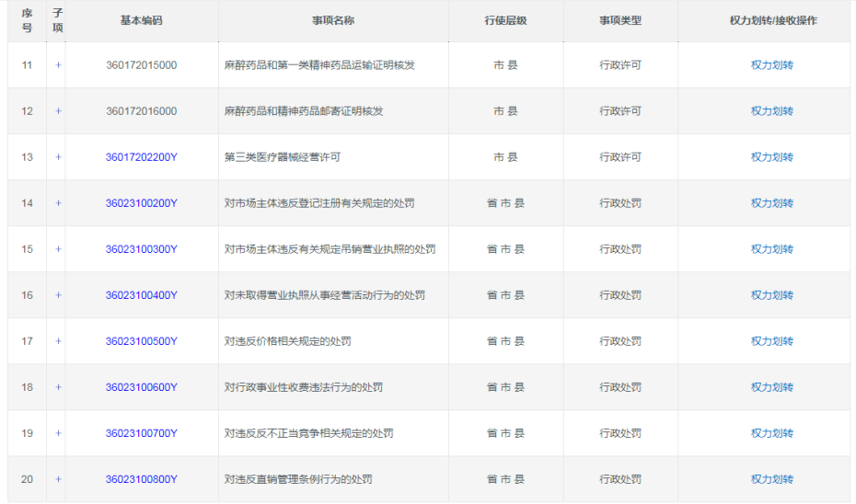This screenshot has height=504, width=856.
Task: Open code link 36017202200Y
Action: point(141,157)
